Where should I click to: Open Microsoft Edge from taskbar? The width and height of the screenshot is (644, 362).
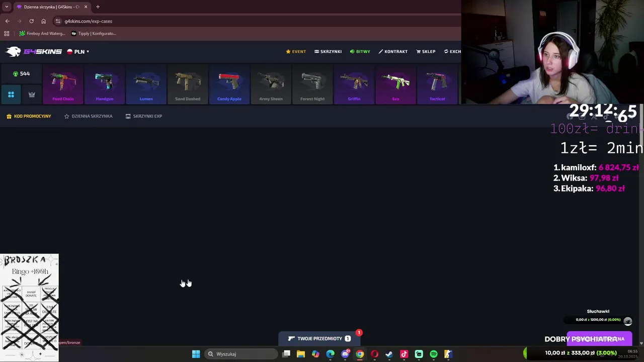point(330,354)
